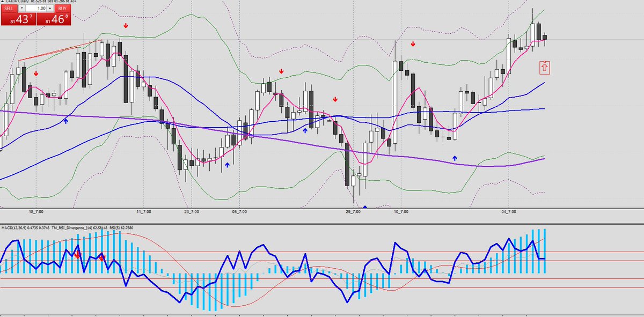Click the 18_7:00 time axis label
The height and width of the screenshot is (317, 644).
point(36,212)
